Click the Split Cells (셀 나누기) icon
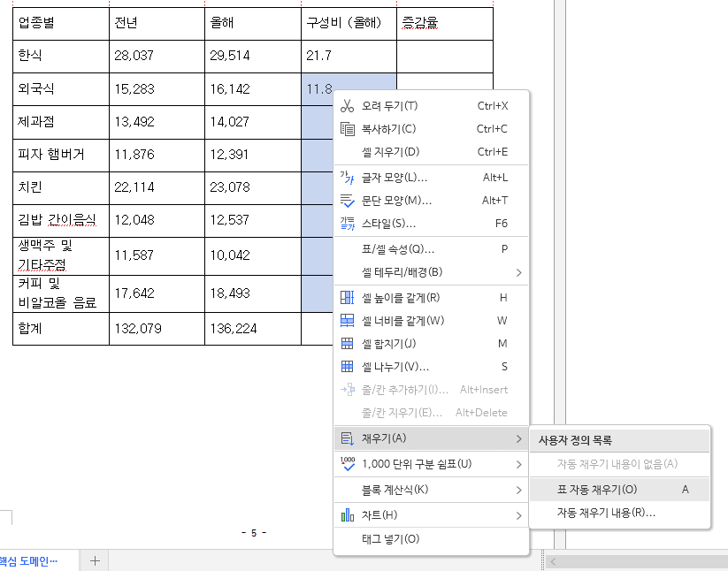 346,367
